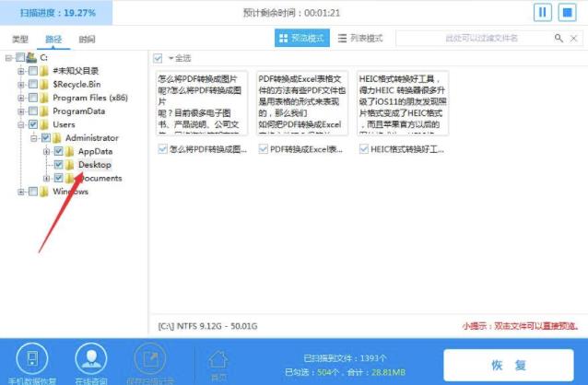Image resolution: width=588 pixels, height=385 pixels.
Task: Select the Documents tree item
Action: (100, 178)
